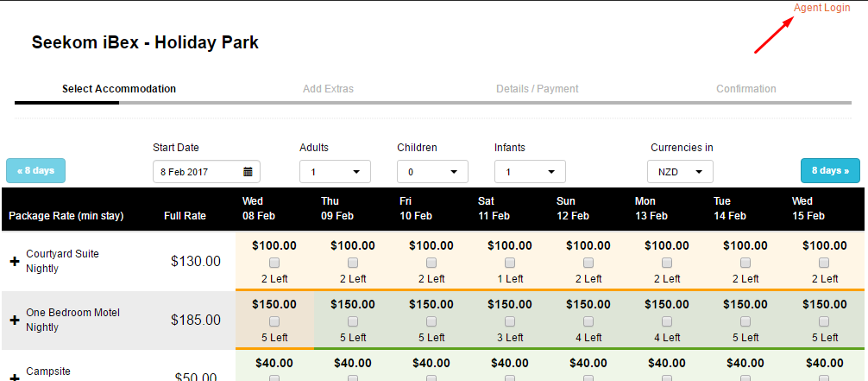Open the Details / Payment step
Image resolution: width=868 pixels, height=381 pixels.
[537, 89]
